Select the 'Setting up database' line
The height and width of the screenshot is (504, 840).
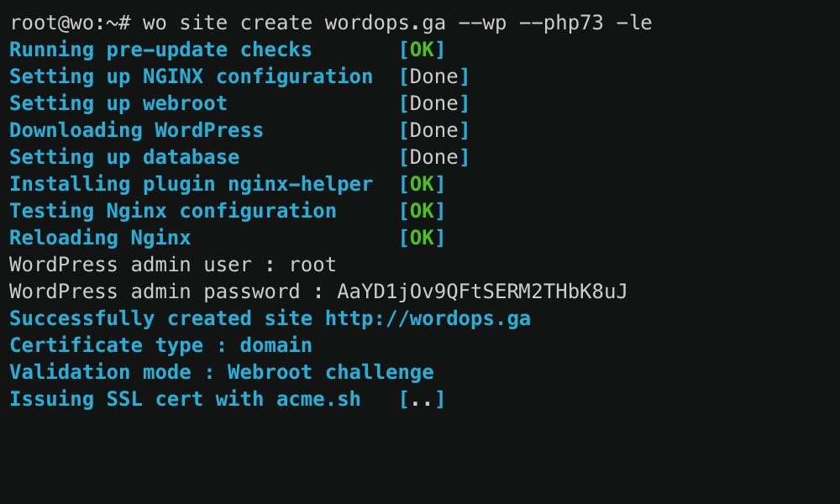(x=123, y=157)
